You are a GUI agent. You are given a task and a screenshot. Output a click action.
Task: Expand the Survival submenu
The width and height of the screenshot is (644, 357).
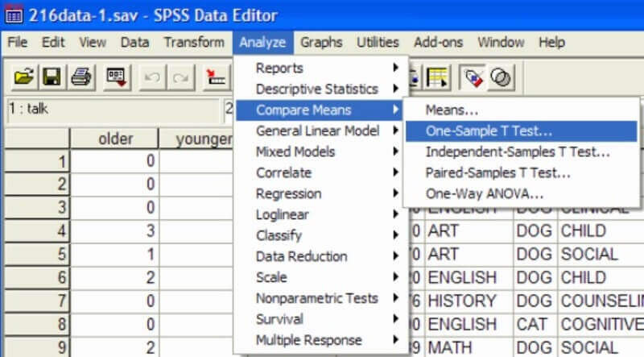[321, 319]
